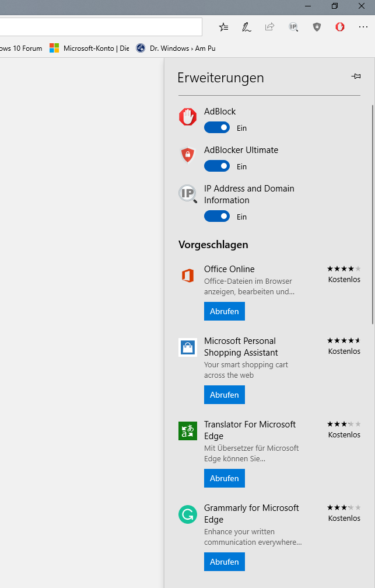This screenshot has height=588, width=375.
Task: Open Dr. Windows bookmark favicon
Action: (x=141, y=48)
